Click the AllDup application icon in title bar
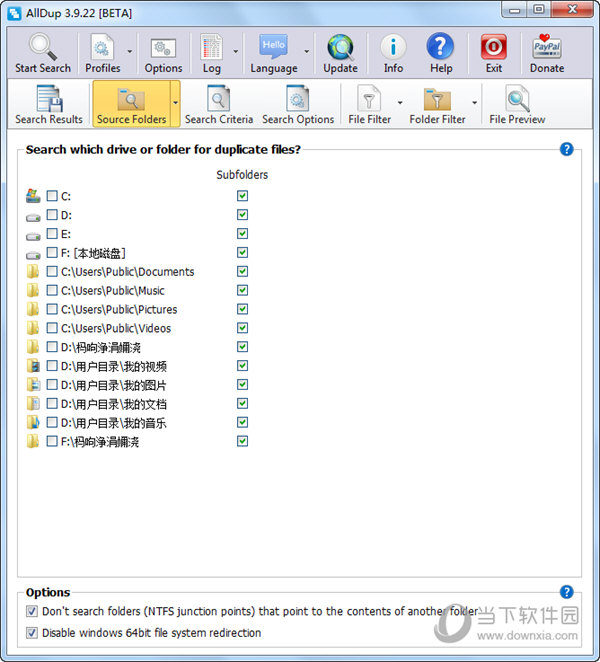This screenshot has width=600, height=662. (15, 13)
